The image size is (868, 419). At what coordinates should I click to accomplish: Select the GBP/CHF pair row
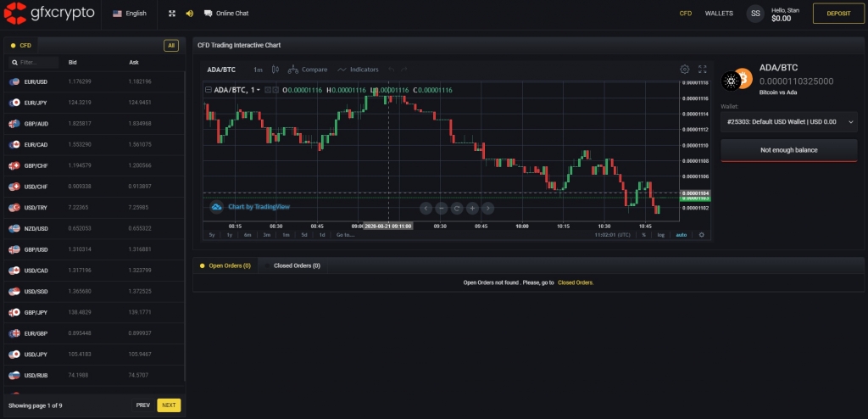pyautogui.click(x=94, y=165)
